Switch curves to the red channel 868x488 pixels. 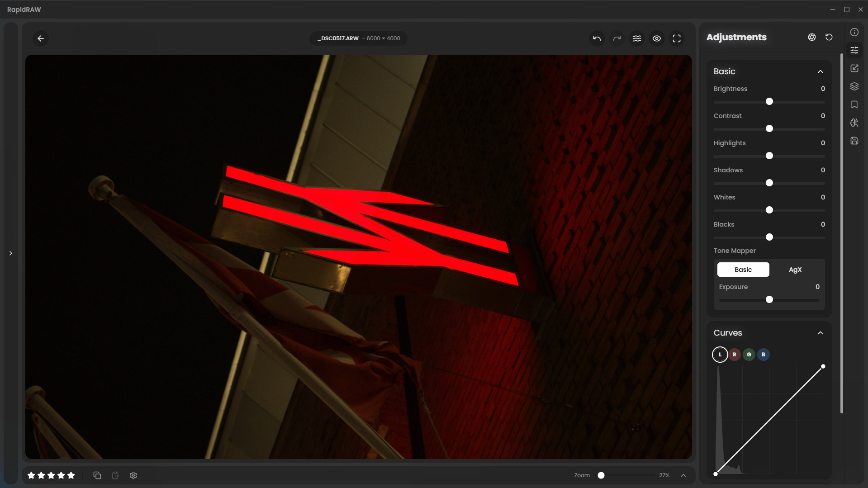pyautogui.click(x=734, y=355)
